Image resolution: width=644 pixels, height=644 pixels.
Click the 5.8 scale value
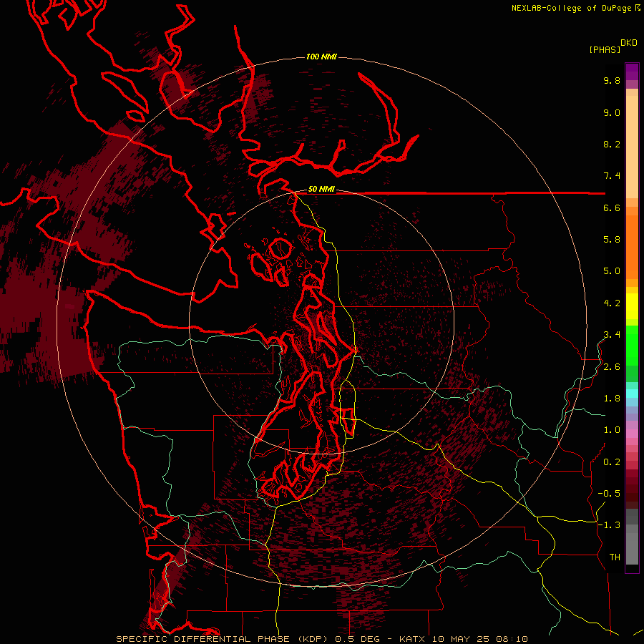pyautogui.click(x=612, y=240)
